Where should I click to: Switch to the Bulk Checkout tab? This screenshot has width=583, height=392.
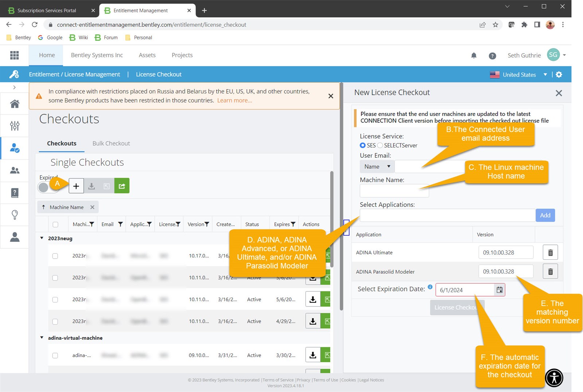(x=111, y=144)
